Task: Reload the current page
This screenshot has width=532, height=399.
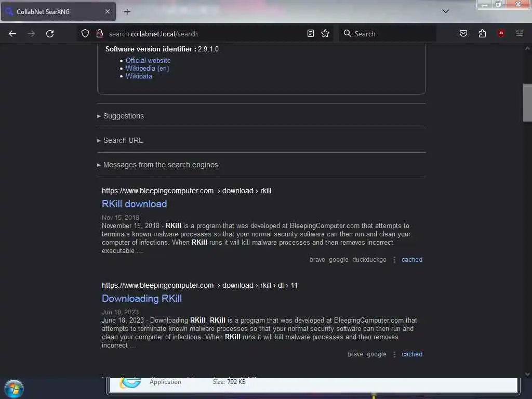Action: coord(50,34)
